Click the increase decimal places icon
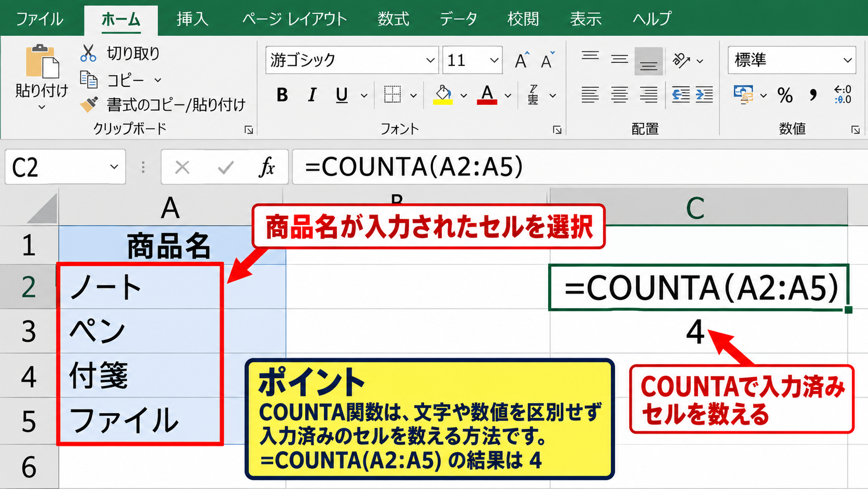The height and width of the screenshot is (489, 868). coord(843,95)
